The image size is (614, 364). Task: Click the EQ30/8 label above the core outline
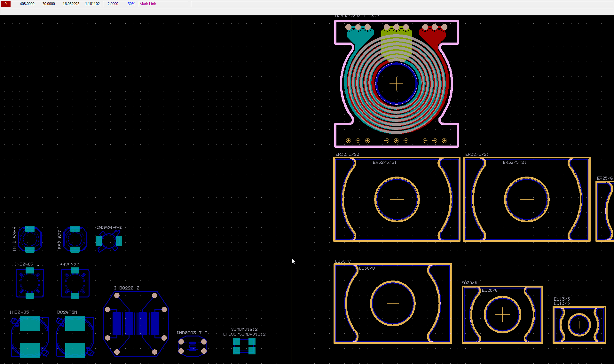[343, 261]
